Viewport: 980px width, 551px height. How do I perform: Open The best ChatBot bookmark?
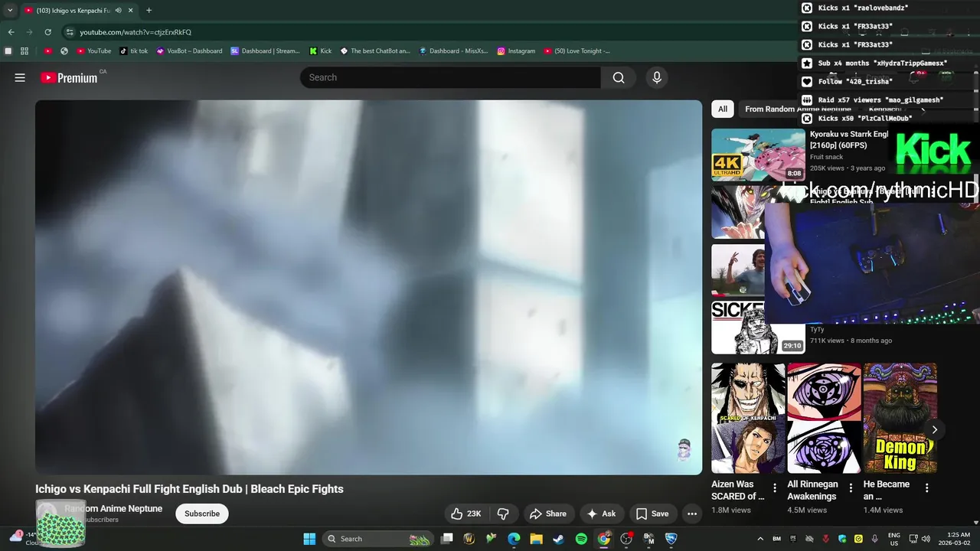click(374, 51)
